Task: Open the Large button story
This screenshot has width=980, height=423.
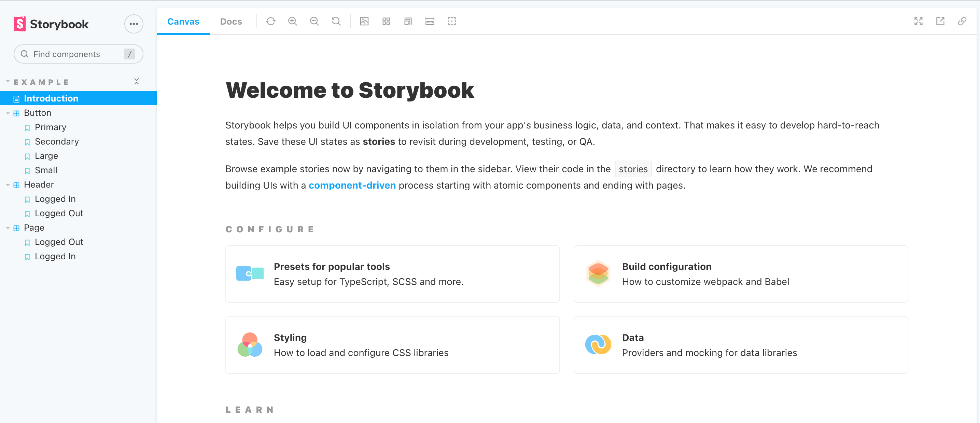Action: pos(46,156)
